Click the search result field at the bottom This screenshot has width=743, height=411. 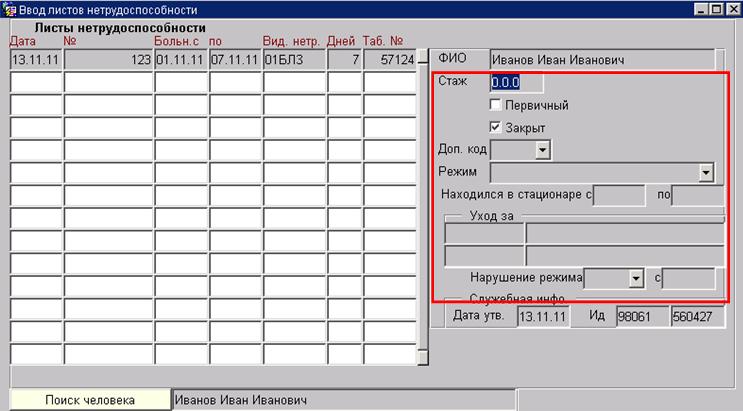pos(343,400)
